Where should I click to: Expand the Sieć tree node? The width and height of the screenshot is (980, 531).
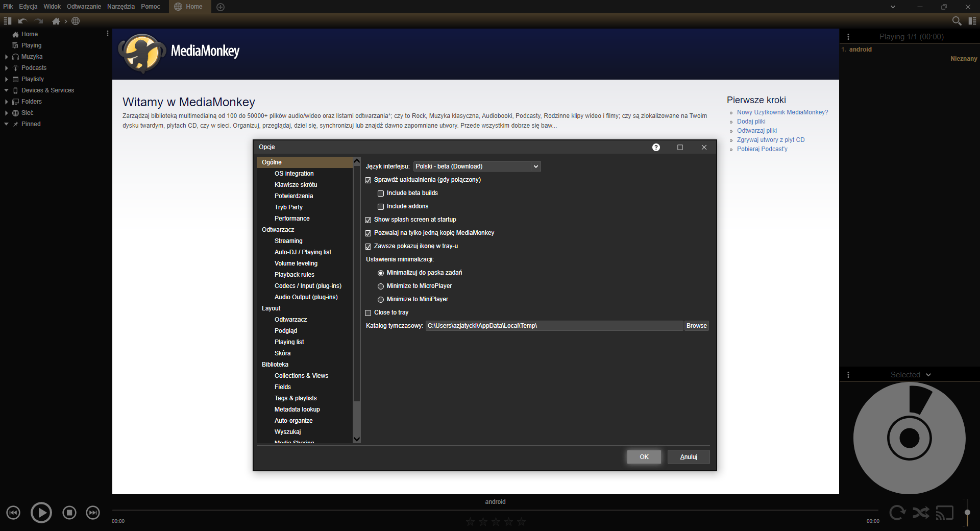(x=6, y=113)
